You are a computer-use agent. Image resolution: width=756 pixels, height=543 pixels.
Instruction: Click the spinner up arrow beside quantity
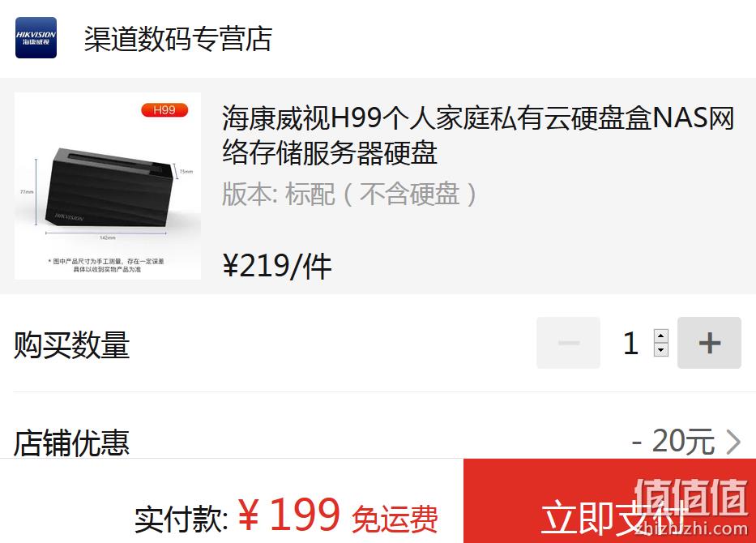tap(661, 336)
